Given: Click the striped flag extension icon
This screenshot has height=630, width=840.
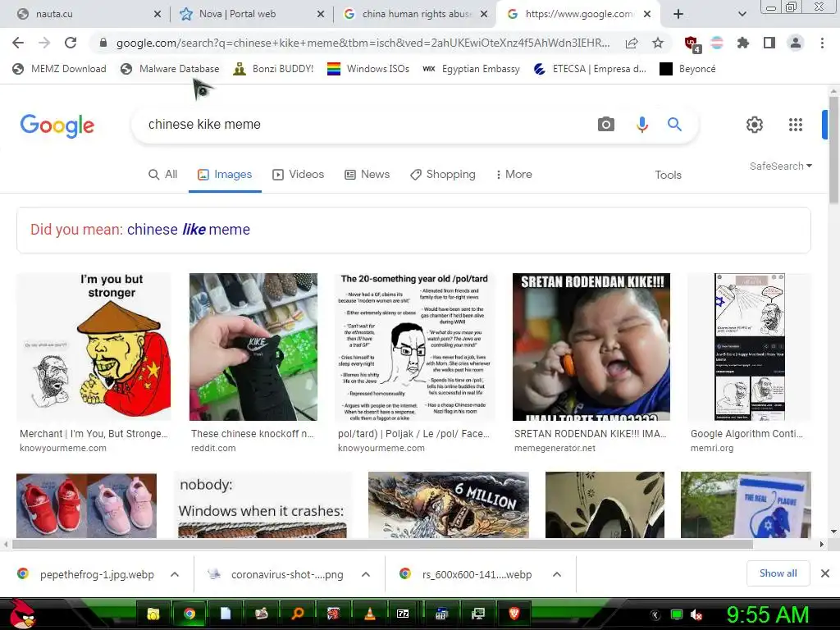Looking at the screenshot, I should 717,43.
